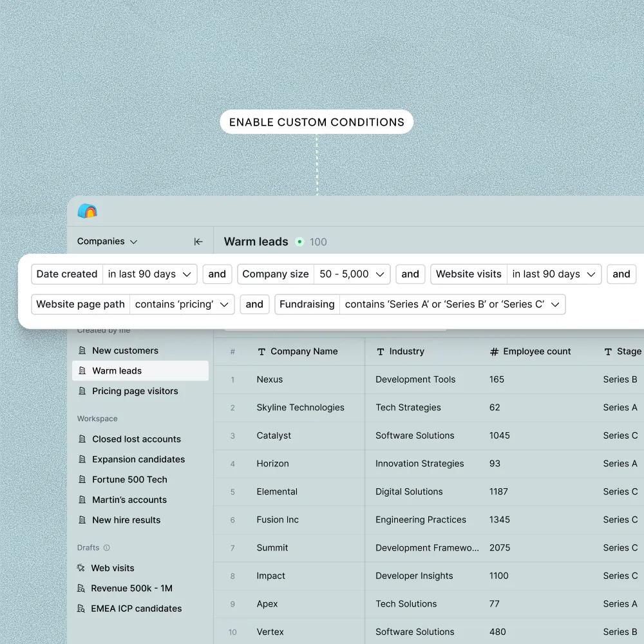Click the 'and' operator after Company size

410,274
